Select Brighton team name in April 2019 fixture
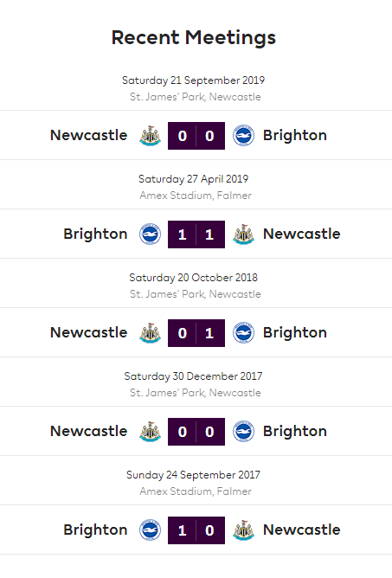The width and height of the screenshot is (392, 578). pos(95,234)
